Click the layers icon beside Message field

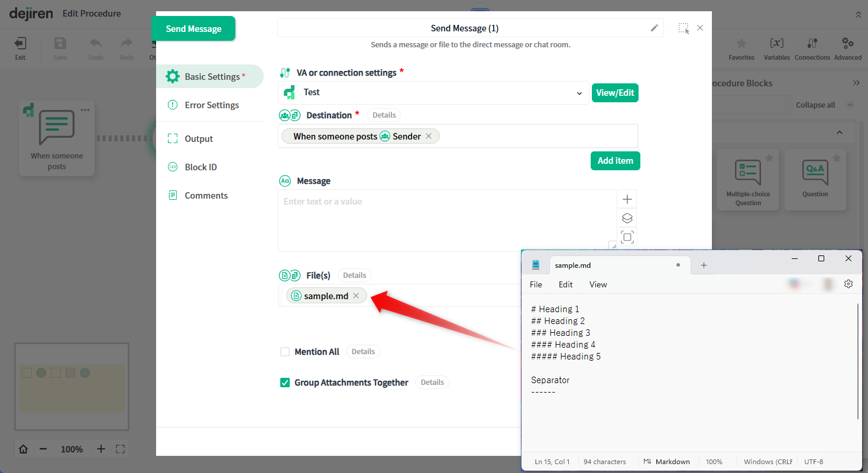click(x=627, y=218)
